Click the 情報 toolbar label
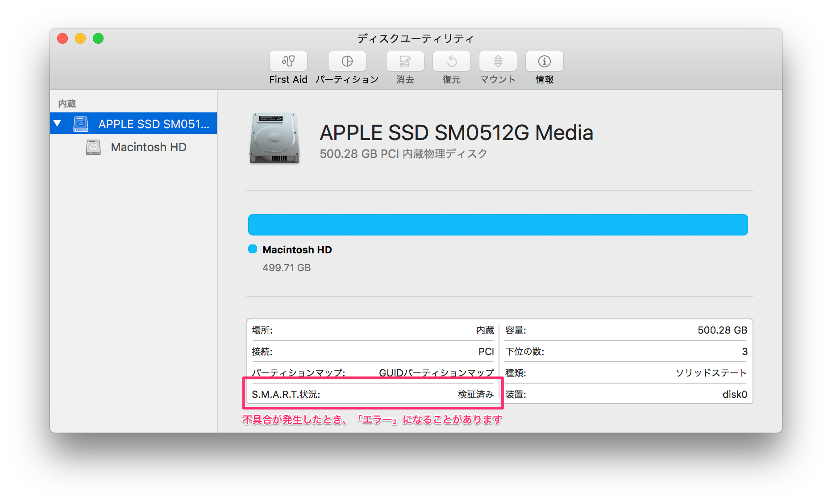This screenshot has height=504, width=832. click(x=544, y=79)
